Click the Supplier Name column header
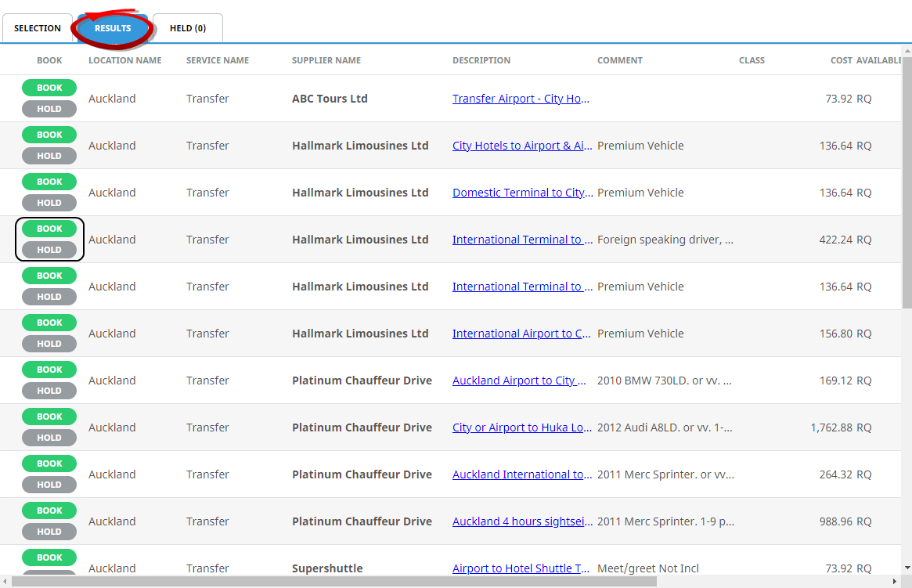 326,60
